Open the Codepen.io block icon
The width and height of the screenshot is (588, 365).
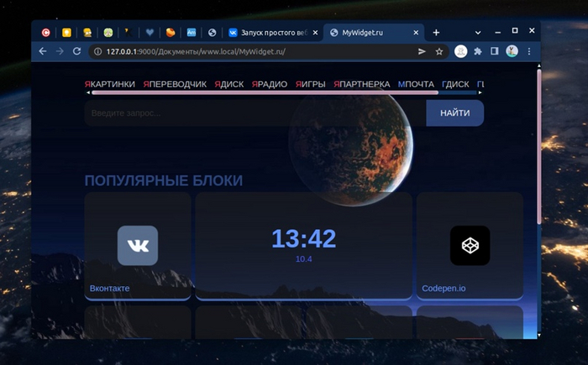[x=470, y=245]
